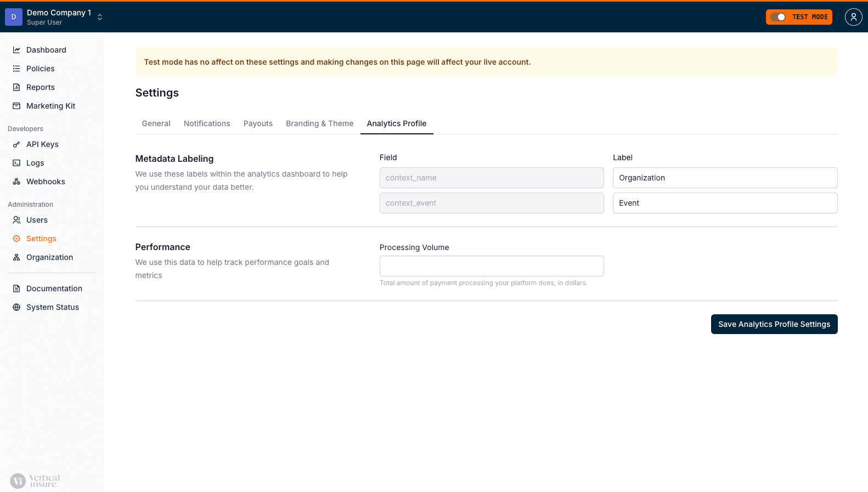Screen dimensions: 868x492
Task: Click the API Keys key icon
Action: 16,144
